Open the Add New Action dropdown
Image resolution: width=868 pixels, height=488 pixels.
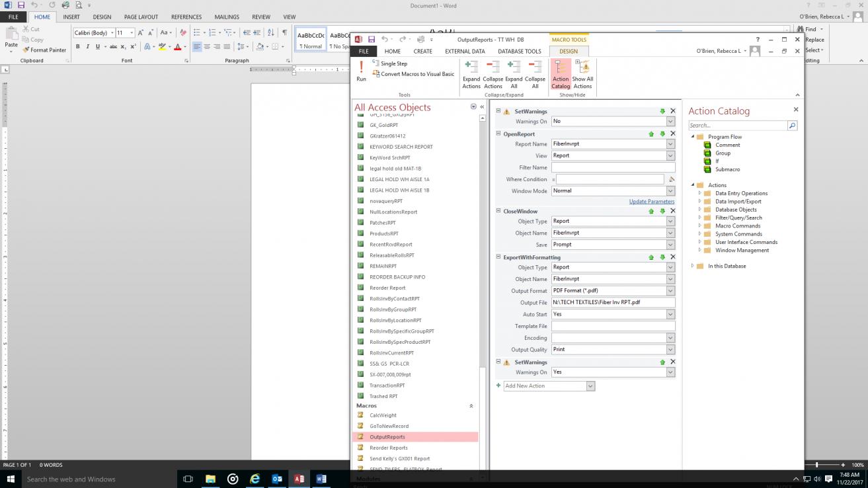pos(590,386)
